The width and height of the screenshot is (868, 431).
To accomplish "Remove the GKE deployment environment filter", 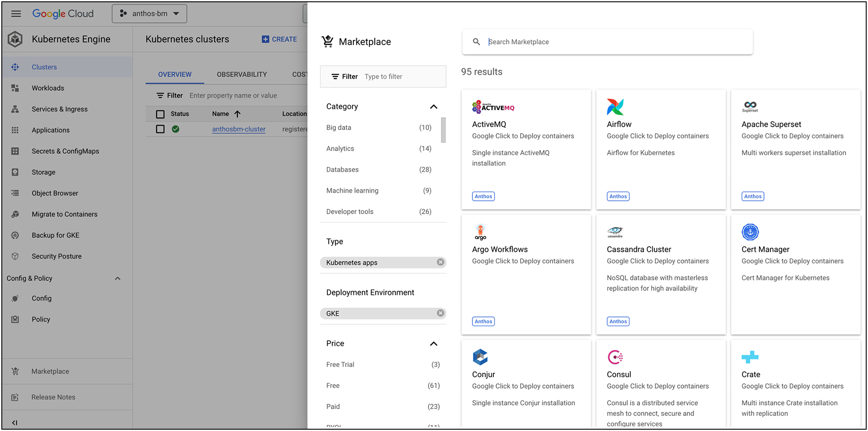I will click(x=440, y=313).
